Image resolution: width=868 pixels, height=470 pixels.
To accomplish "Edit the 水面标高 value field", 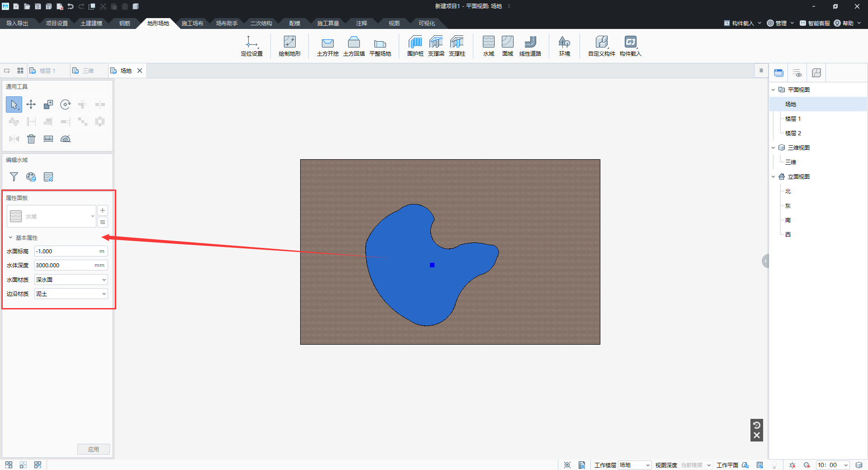I will point(71,251).
